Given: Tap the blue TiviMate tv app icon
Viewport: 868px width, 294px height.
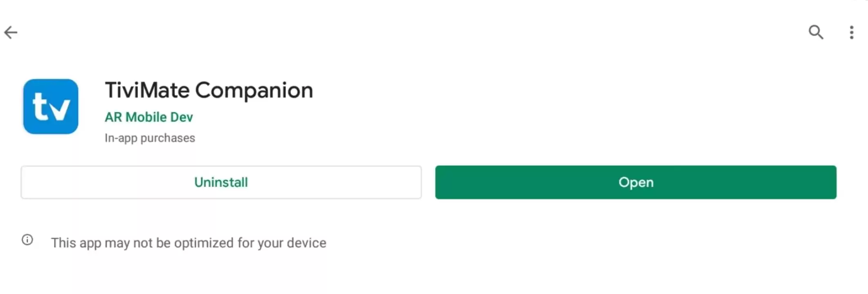Looking at the screenshot, I should click(51, 106).
